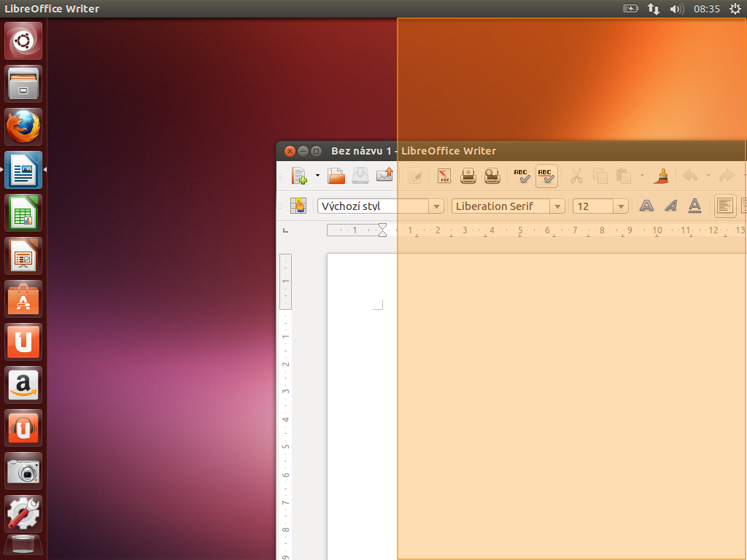Image resolution: width=747 pixels, height=560 pixels.
Task: Create a new document with the New icon
Action: (298, 176)
